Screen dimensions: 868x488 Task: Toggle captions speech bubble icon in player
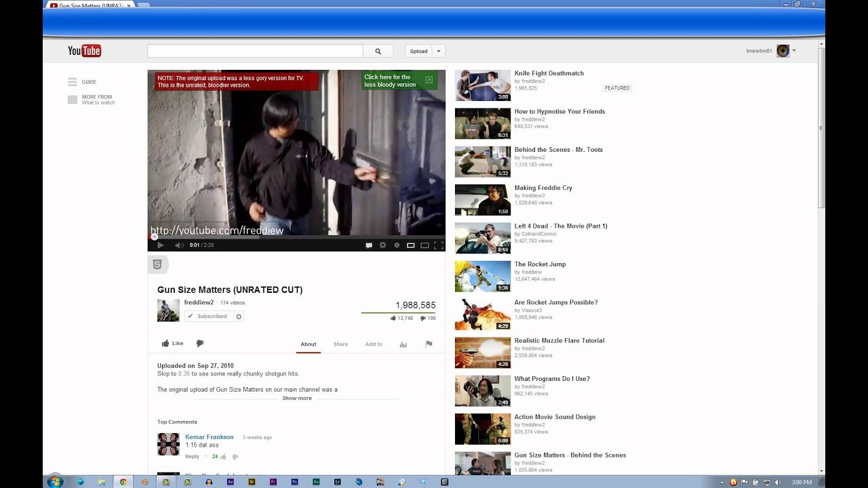pos(369,245)
